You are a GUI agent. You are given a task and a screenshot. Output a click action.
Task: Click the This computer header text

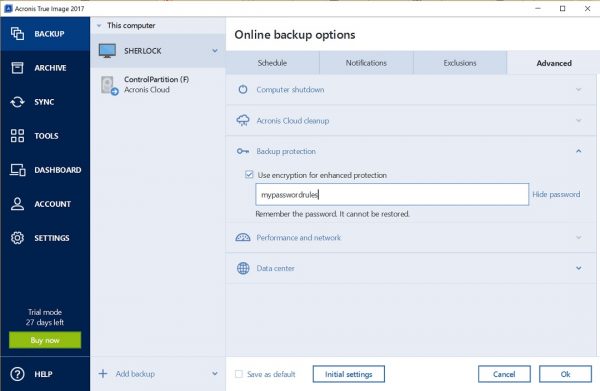[131, 26]
